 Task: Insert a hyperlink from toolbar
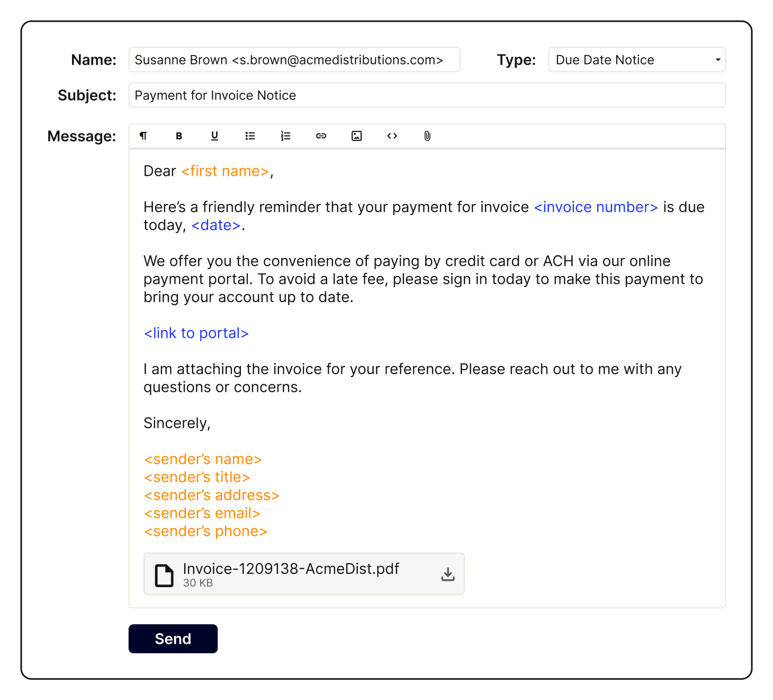tap(321, 136)
